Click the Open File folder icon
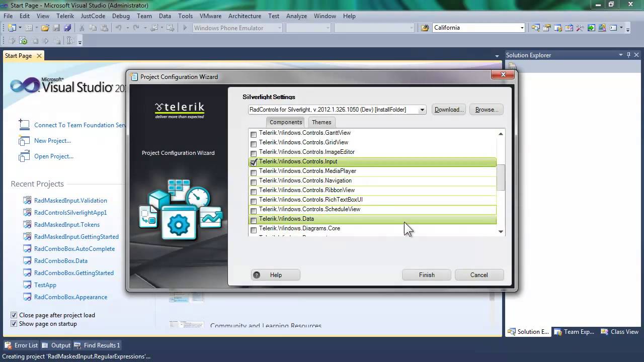The width and height of the screenshot is (644, 362). (45, 28)
